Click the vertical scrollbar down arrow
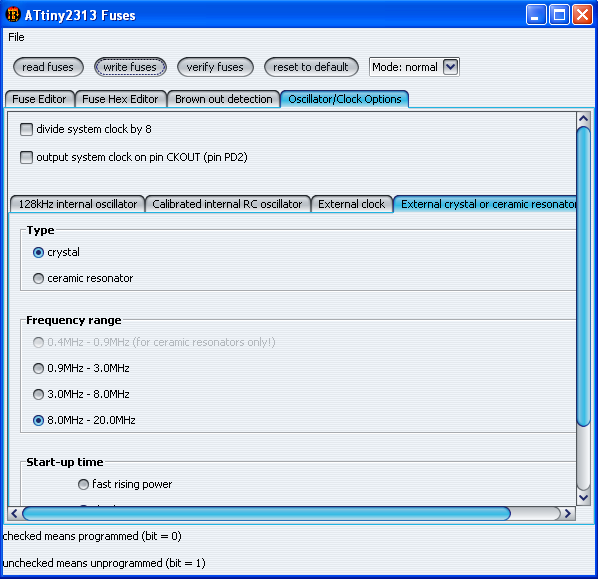Image resolution: width=598 pixels, height=579 pixels. coord(583,497)
